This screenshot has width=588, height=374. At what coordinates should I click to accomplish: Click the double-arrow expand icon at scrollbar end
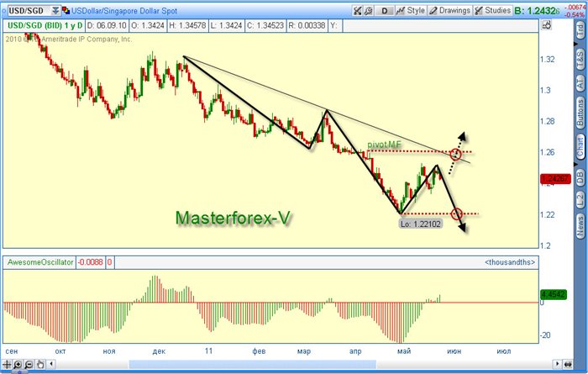point(567,364)
